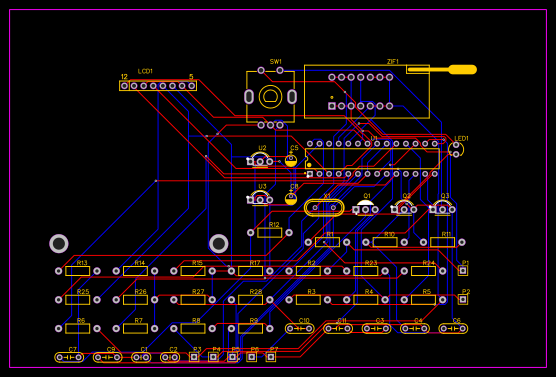Select capacitor C4
The width and height of the screenshot is (556, 377).
415,329
